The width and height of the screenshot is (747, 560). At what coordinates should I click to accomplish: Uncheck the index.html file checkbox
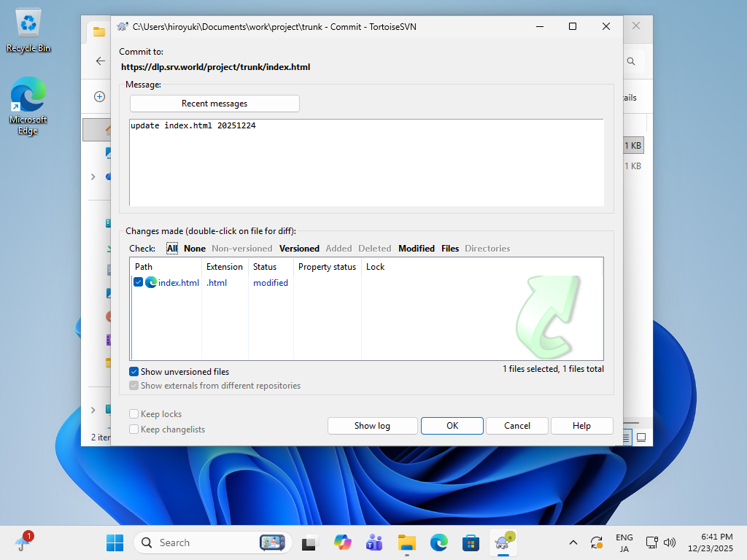[x=139, y=283]
